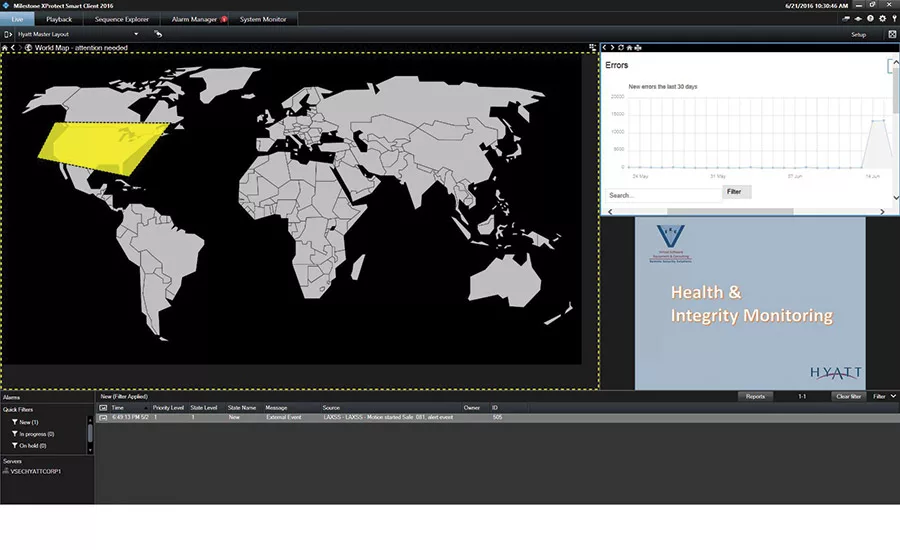Click the Quick Filters scroll down arrow

pos(90,451)
